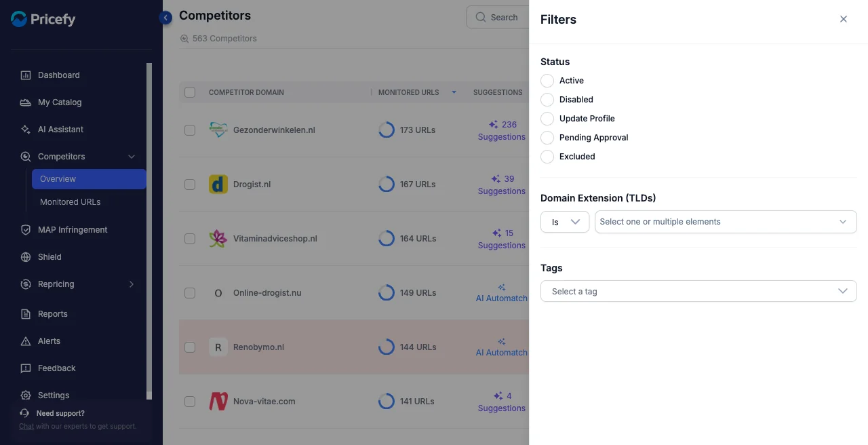Screen dimensions: 868x445
Task: Click the 141 URLs progress ring
Action: (387, 402)
